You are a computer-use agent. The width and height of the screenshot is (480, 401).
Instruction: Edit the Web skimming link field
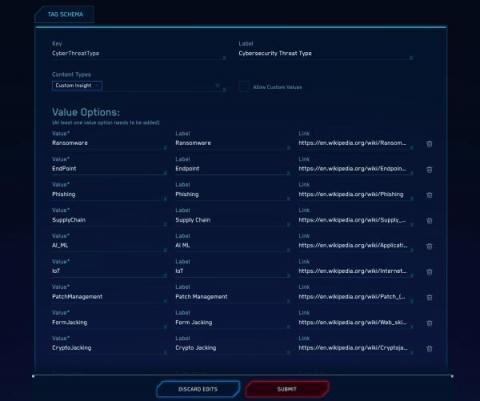pyautogui.click(x=356, y=322)
